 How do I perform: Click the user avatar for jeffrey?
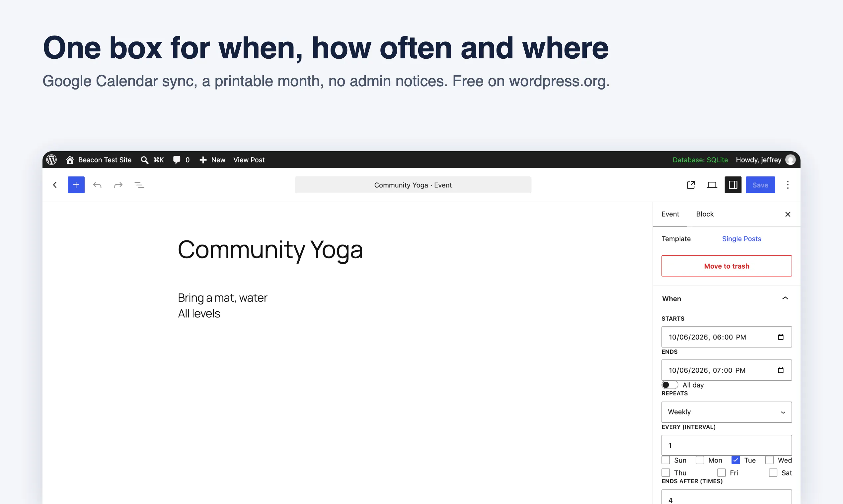coord(790,159)
